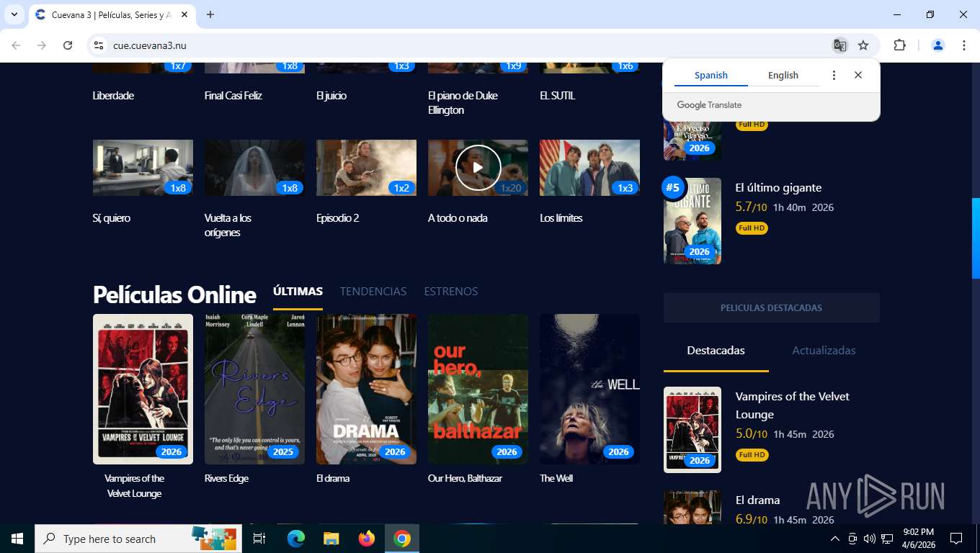This screenshot has width=980, height=553.
Task: Open site information icon in address bar
Action: [x=99, y=45]
